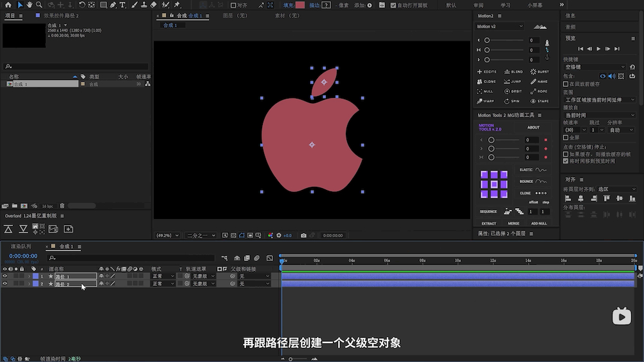Open the 当前时间 play-from dropdown
644x362 pixels.
point(600,115)
